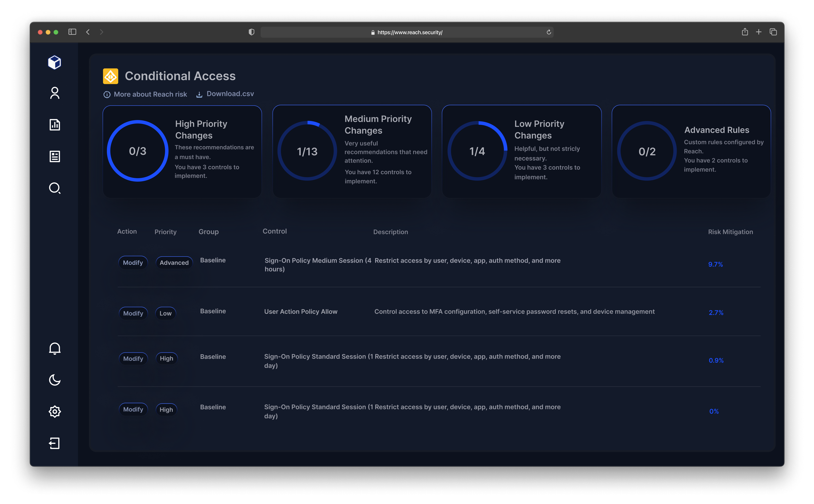Select the High Priority Changes card

tap(182, 151)
